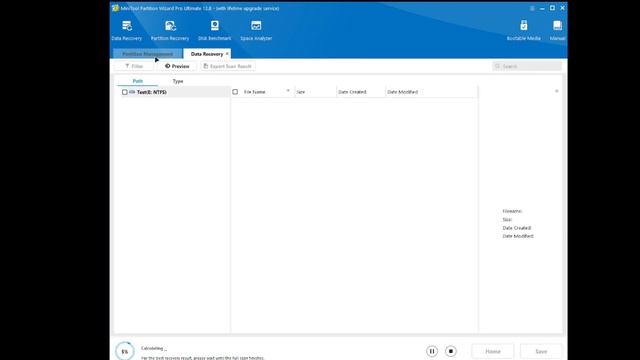Image resolution: width=640 pixels, height=360 pixels.
Task: Open the Manual from the toolbar
Action: 557,31
